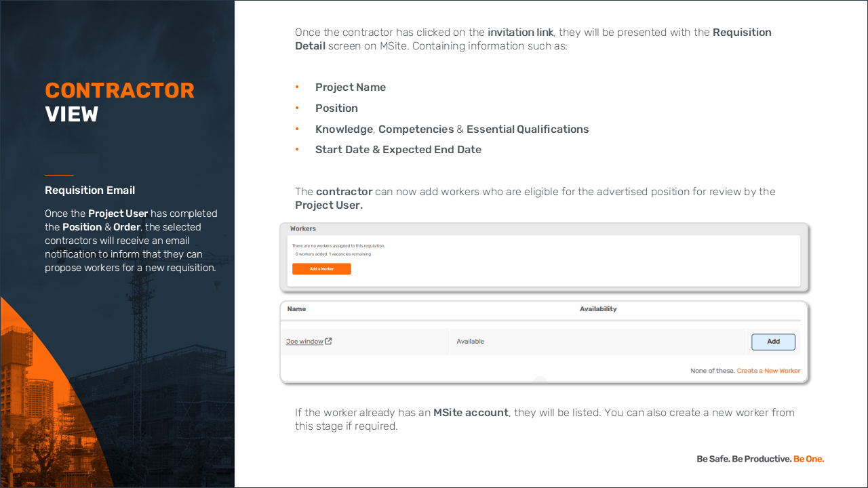Click the Name column header
Screen dimensions: 868x488
coord(296,309)
